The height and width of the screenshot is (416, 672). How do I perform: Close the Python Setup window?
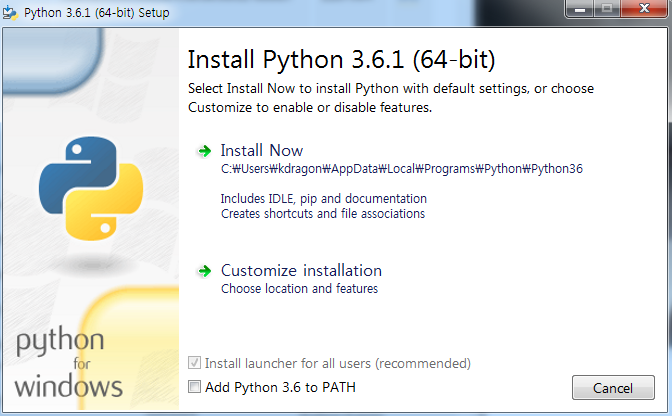tap(644, 9)
